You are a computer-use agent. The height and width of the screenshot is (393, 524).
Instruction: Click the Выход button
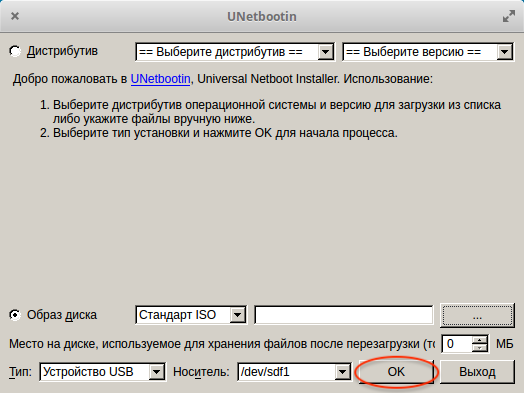477,372
